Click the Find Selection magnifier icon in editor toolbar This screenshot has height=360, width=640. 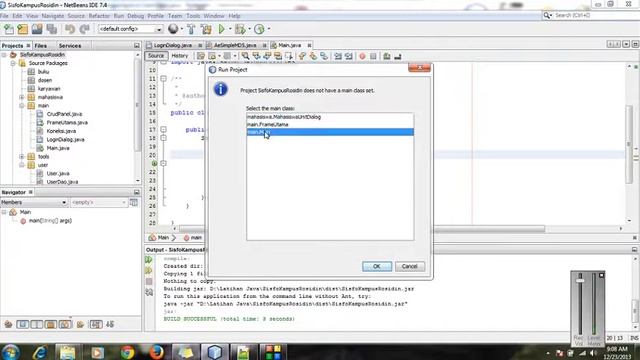point(245,56)
